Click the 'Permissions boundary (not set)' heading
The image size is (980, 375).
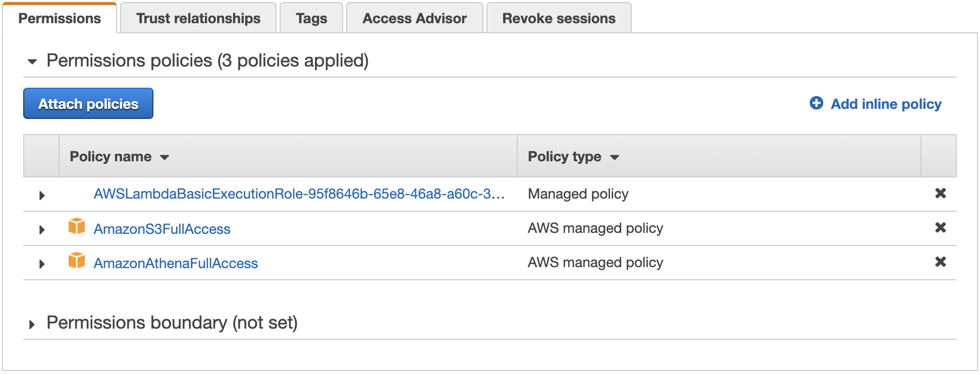172,323
